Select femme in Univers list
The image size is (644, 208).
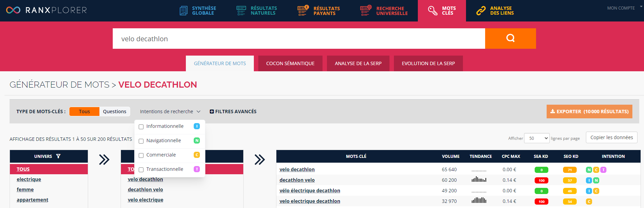[x=25, y=190]
